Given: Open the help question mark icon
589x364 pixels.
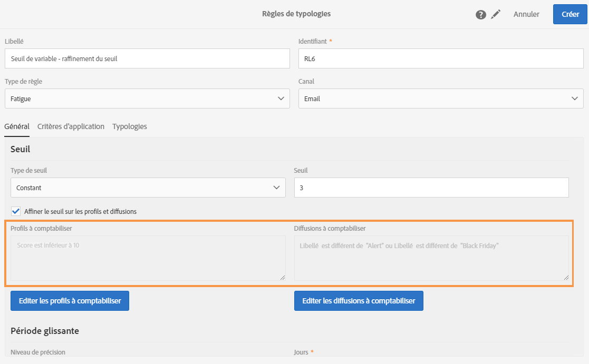Looking at the screenshot, I should coord(481,15).
